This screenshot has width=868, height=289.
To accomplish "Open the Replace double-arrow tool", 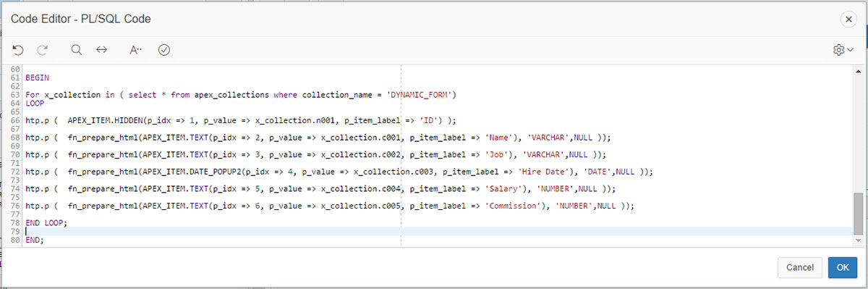I will (x=102, y=49).
